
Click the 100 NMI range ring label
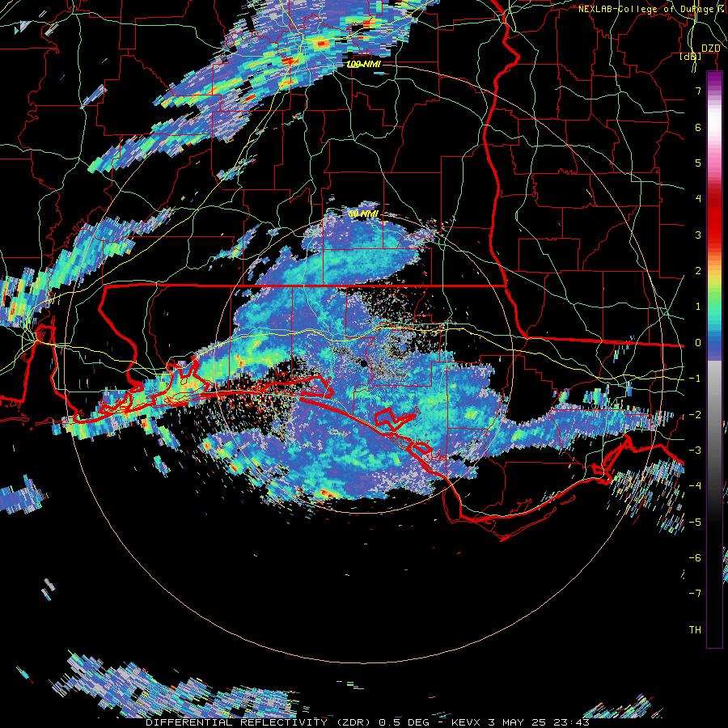(363, 64)
